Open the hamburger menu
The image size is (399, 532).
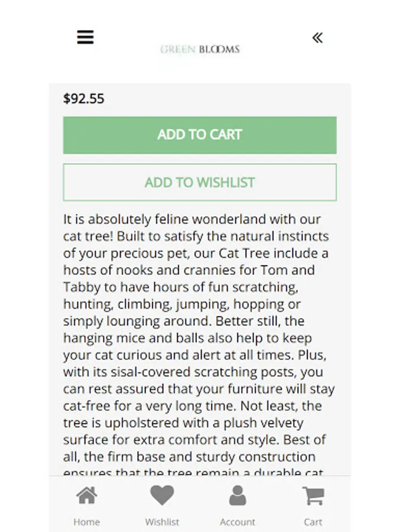85,37
